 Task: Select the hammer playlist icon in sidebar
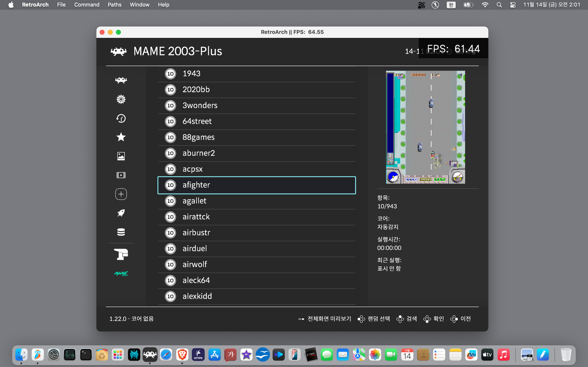[x=121, y=254]
